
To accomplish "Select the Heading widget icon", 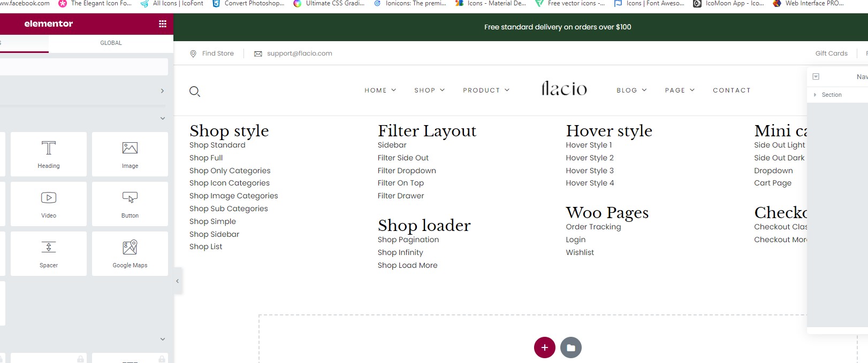I will [x=49, y=148].
